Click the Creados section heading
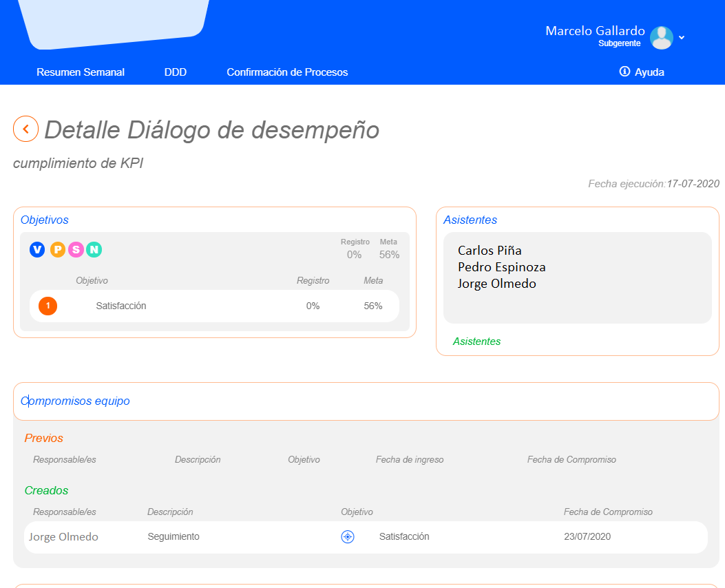This screenshot has width=725, height=588. point(46,490)
